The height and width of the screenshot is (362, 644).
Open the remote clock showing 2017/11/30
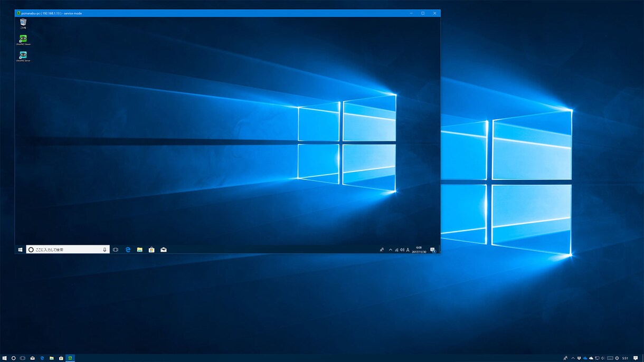point(419,250)
